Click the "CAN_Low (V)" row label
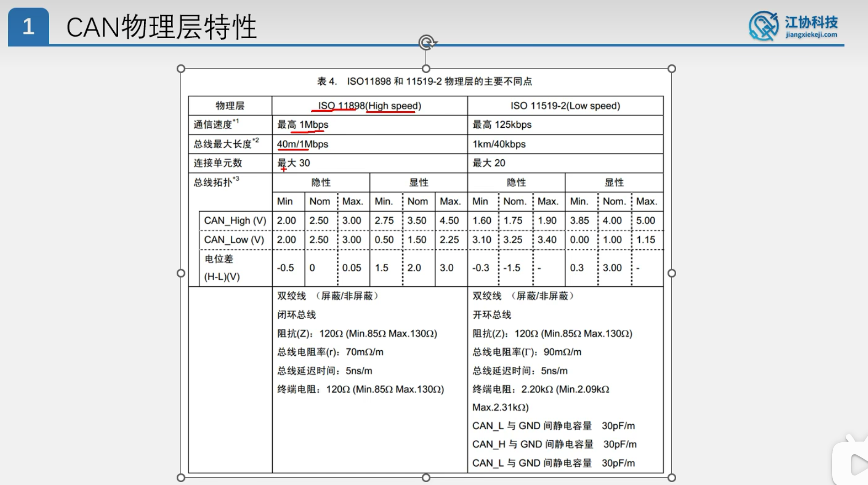Screen dimensions: 868x485 click(x=234, y=240)
